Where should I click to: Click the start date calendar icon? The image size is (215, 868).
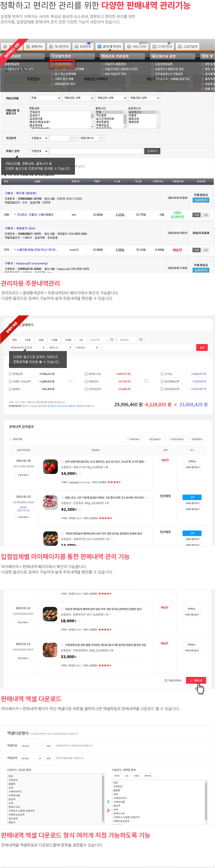click(72, 138)
